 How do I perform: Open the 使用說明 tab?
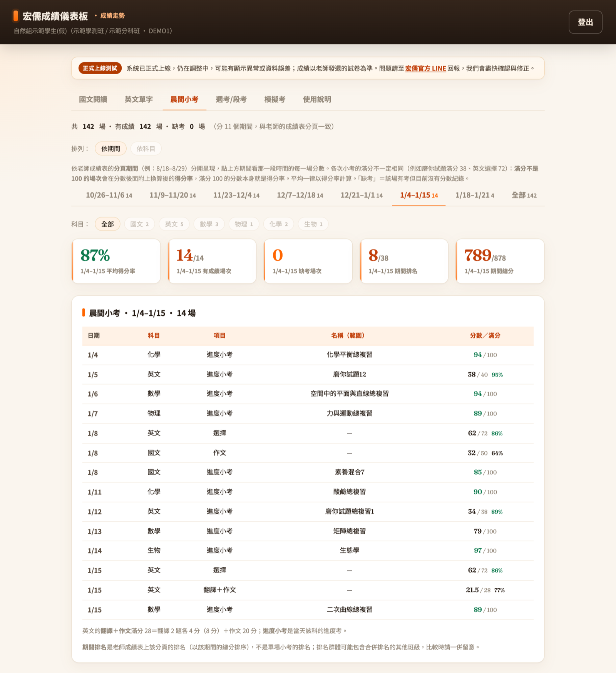tap(317, 99)
